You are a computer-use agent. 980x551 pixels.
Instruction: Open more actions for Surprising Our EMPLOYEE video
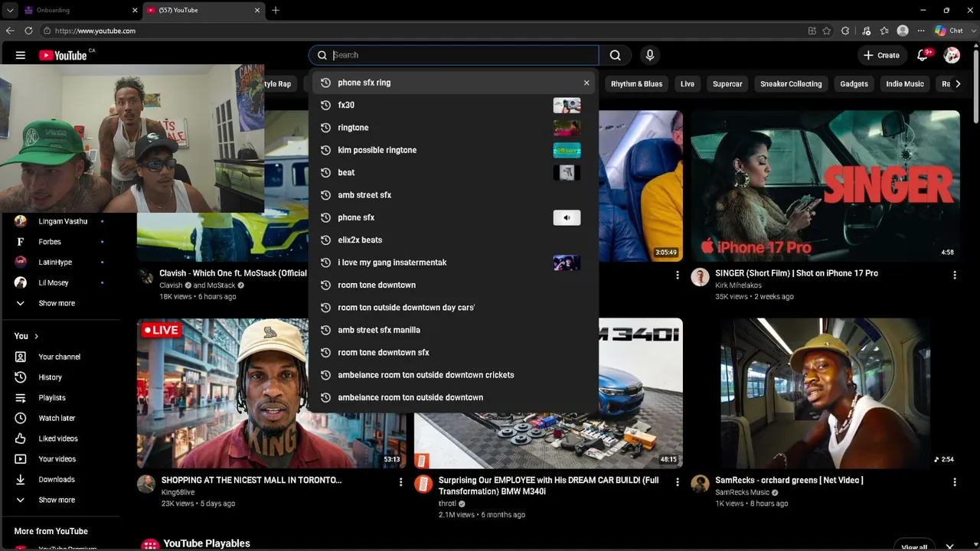[x=678, y=482]
